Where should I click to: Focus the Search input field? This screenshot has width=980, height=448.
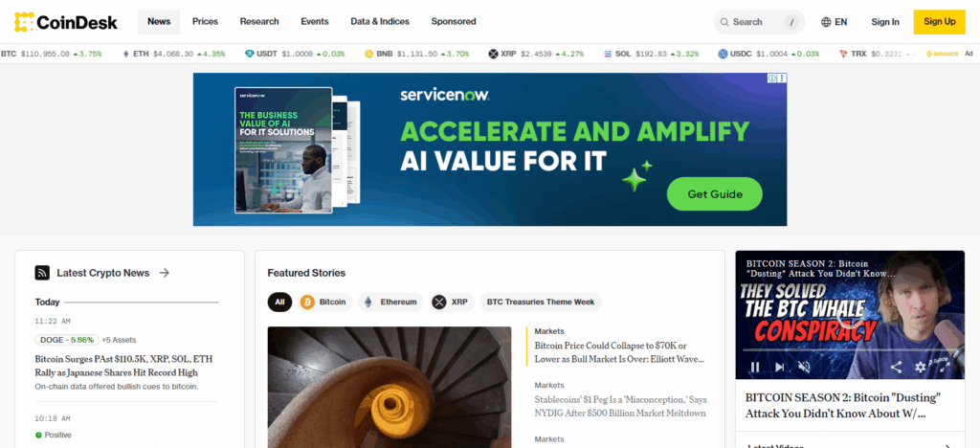pyautogui.click(x=759, y=22)
